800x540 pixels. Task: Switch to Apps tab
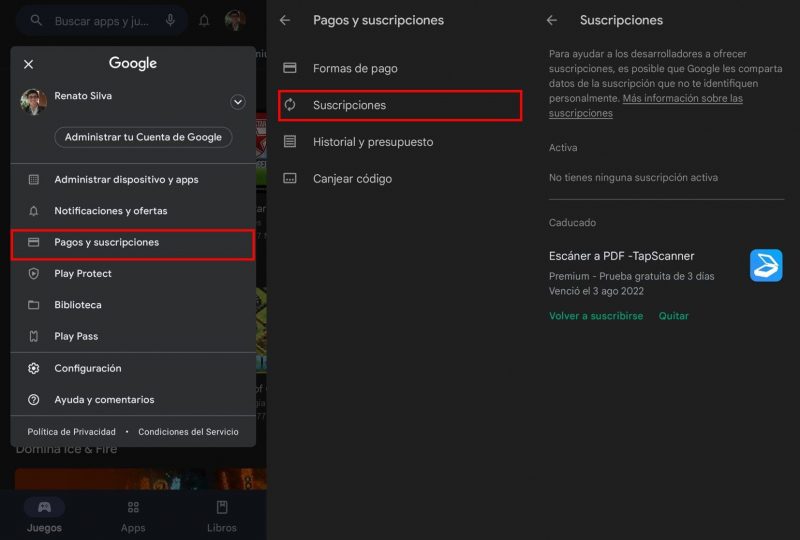tap(133, 516)
